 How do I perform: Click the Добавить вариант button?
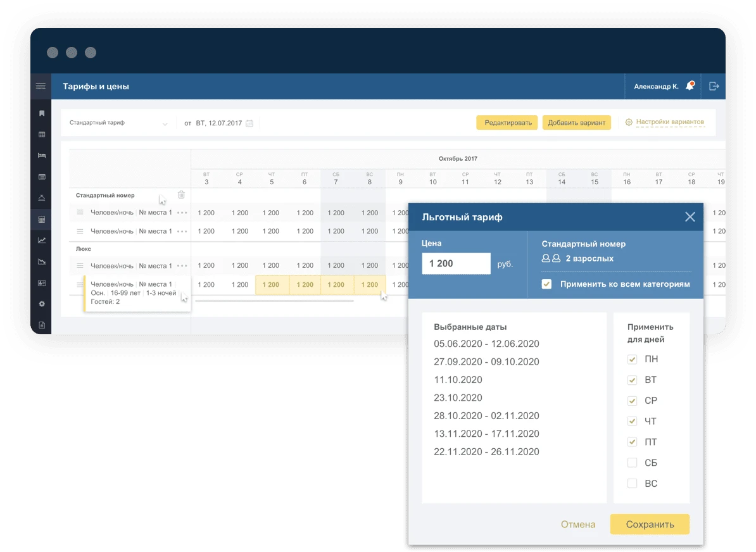click(577, 122)
